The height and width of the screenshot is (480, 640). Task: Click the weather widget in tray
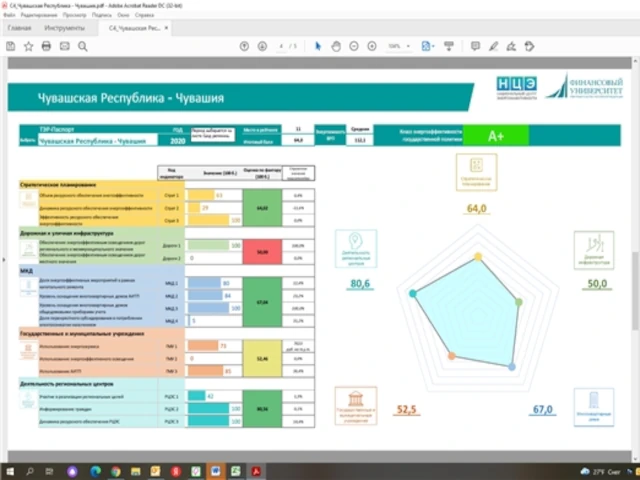[600, 472]
